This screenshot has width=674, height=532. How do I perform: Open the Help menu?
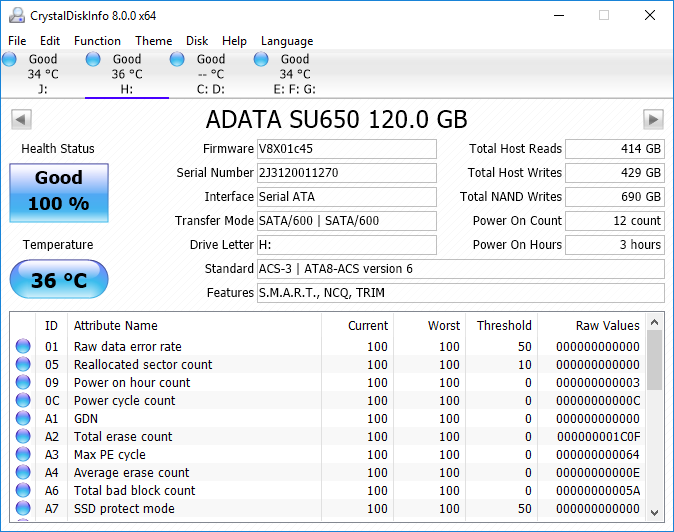[234, 41]
